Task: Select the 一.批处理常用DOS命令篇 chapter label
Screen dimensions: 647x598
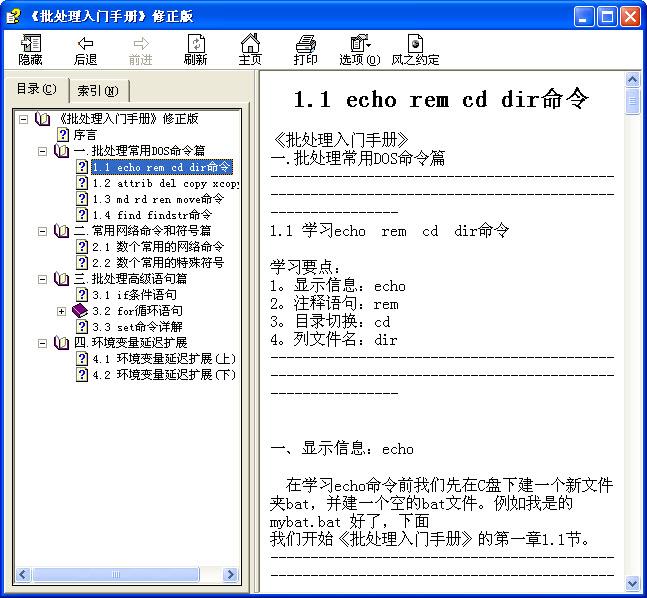Action: point(139,151)
